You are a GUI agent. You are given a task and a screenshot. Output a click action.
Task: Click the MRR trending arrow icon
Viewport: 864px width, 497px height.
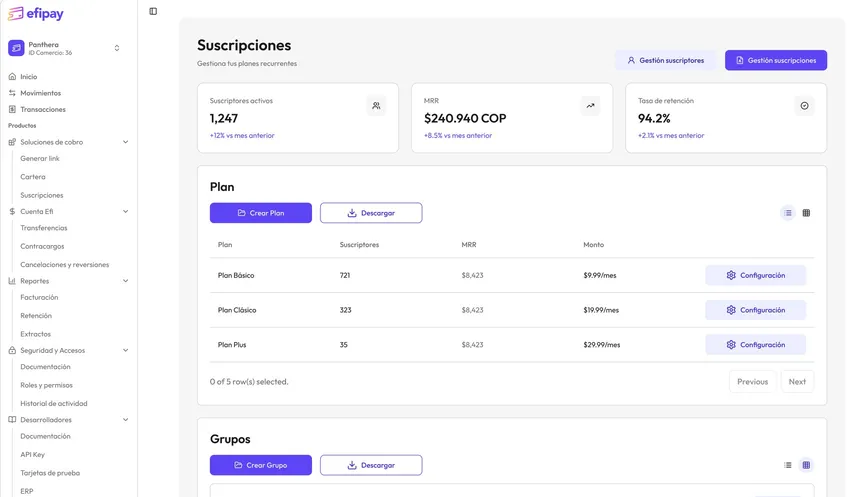tap(590, 106)
